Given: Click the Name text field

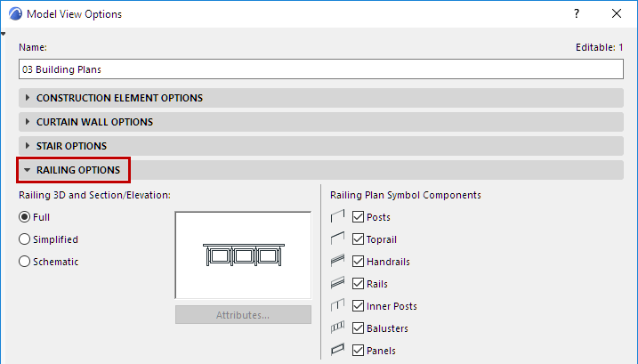Looking at the screenshot, I should tap(321, 69).
